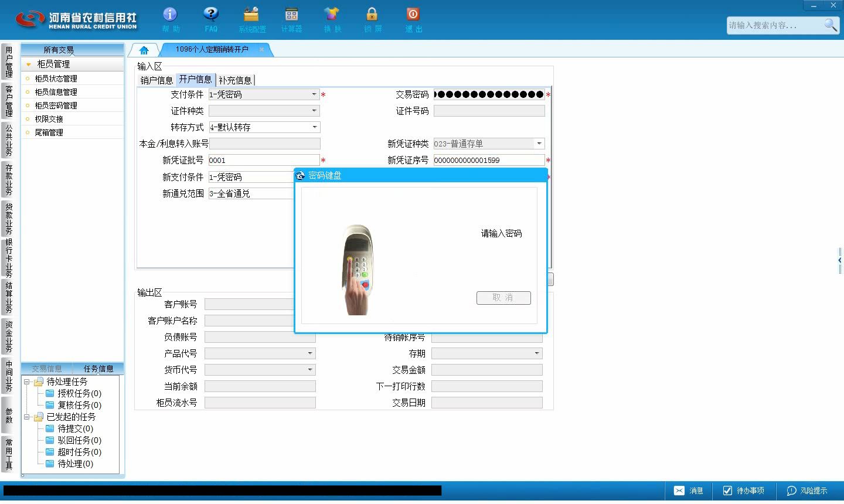Screen dimensions: 844x504
Task: Open the Help (帮助) toolbar icon
Action: click(170, 19)
